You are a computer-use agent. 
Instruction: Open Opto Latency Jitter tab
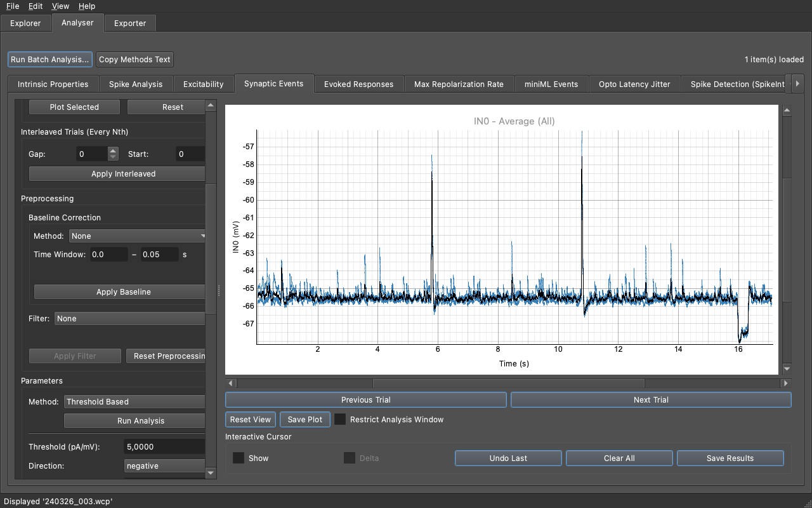pos(634,84)
